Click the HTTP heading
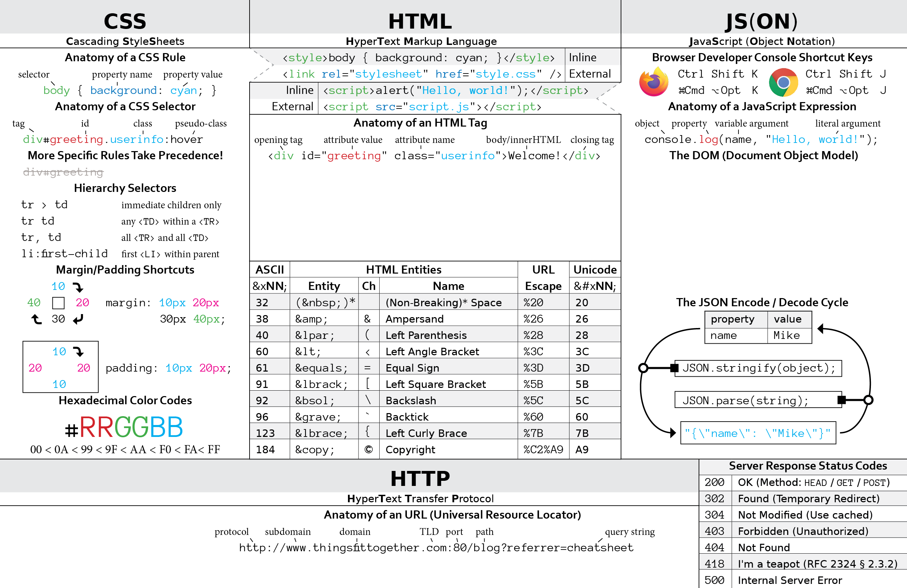Viewport: 907px width, 588px height. tap(420, 479)
